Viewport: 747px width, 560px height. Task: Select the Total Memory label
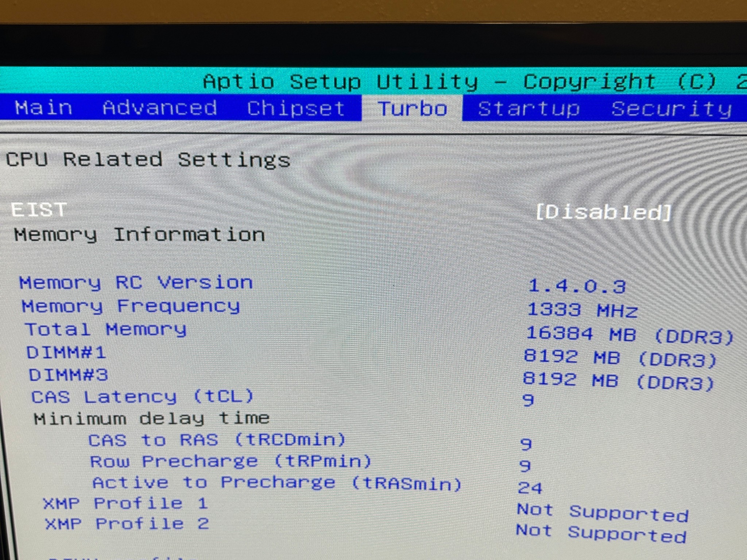(105, 330)
